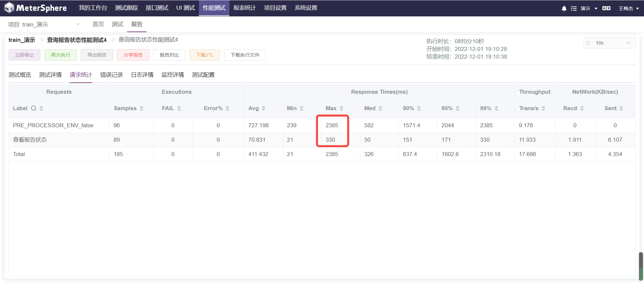Download the JTL file

click(x=205, y=55)
